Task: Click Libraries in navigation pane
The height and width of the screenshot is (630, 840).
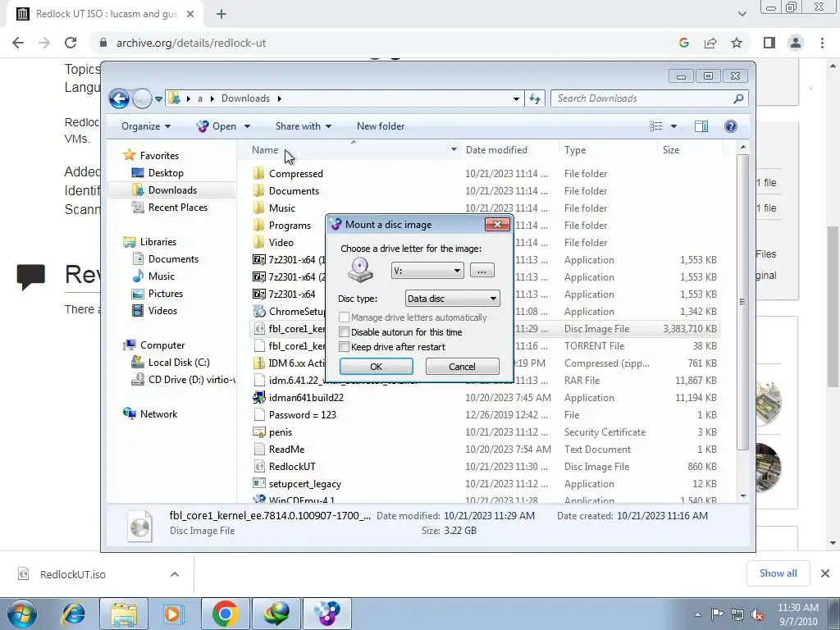Action: click(158, 242)
